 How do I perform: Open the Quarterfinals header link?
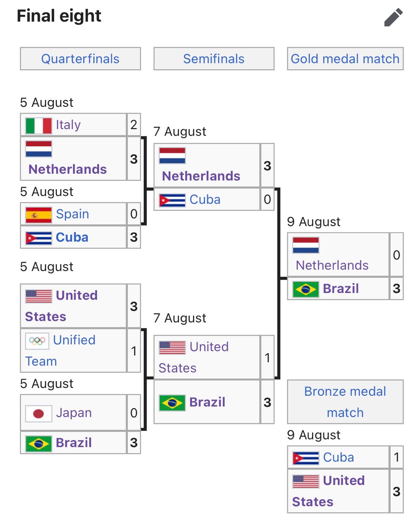(x=80, y=59)
